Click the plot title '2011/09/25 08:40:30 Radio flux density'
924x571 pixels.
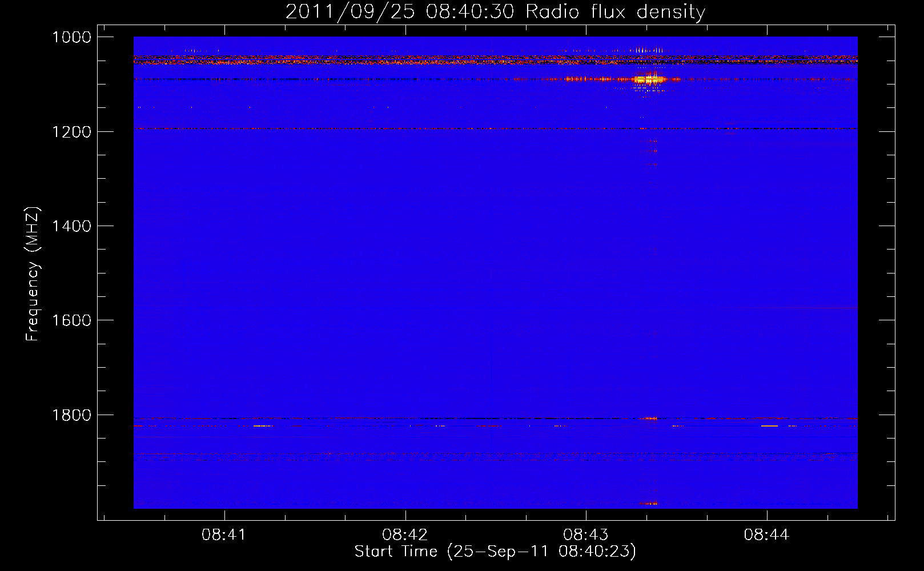495,12
